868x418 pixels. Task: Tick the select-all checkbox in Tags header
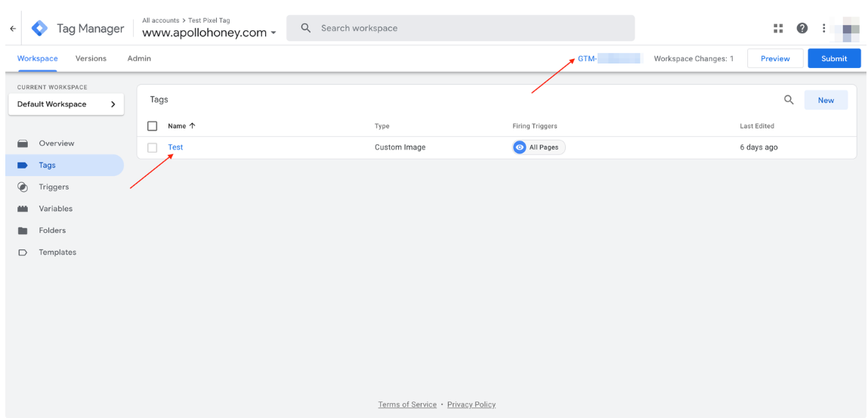click(x=152, y=126)
